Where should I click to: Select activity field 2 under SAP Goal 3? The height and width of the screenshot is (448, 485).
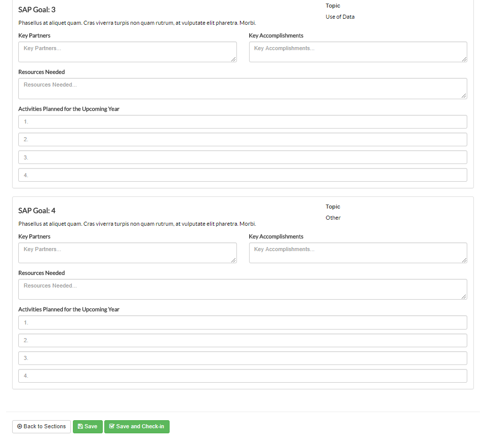pyautogui.click(x=242, y=140)
